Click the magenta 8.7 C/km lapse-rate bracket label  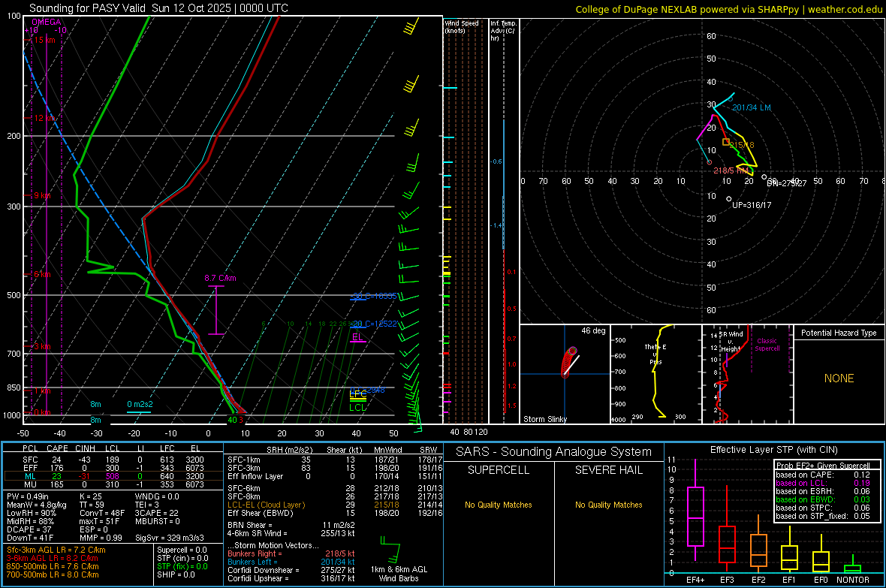[x=220, y=278]
